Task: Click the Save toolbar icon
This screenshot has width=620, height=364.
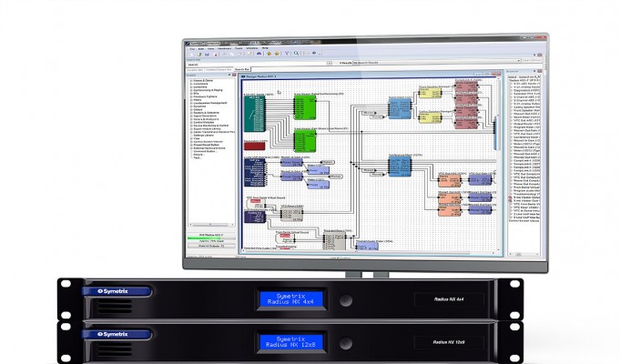Action: (207, 55)
